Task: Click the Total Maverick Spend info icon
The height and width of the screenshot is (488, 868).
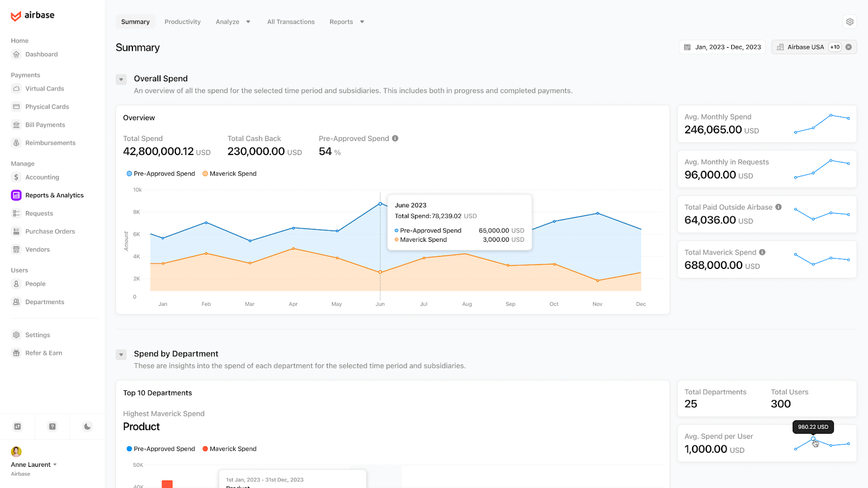Action: pos(762,252)
